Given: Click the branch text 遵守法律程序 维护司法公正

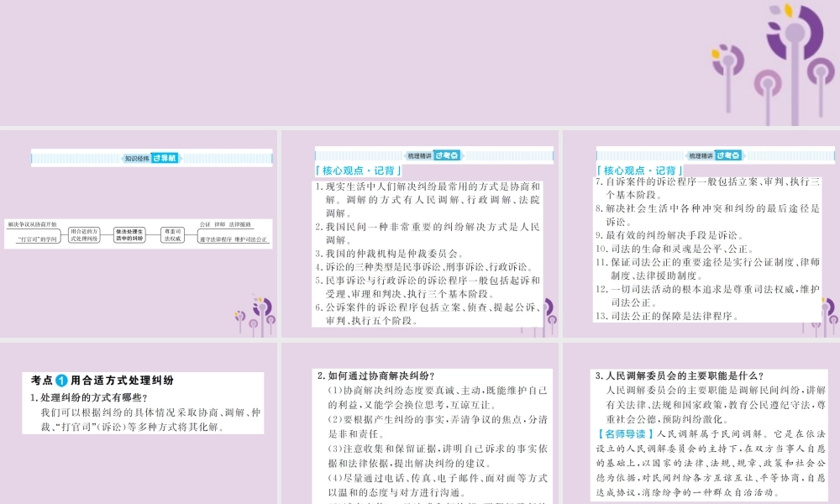Looking at the screenshot, I should pos(233,239).
